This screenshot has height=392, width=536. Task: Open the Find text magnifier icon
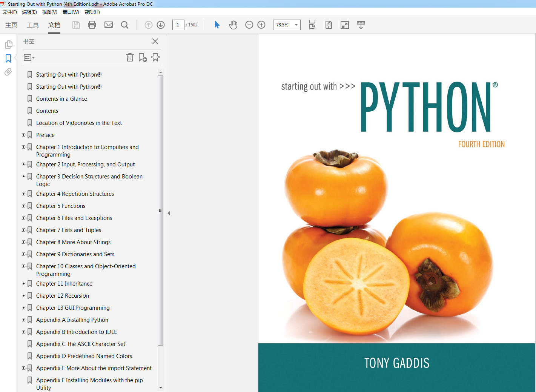click(x=124, y=25)
